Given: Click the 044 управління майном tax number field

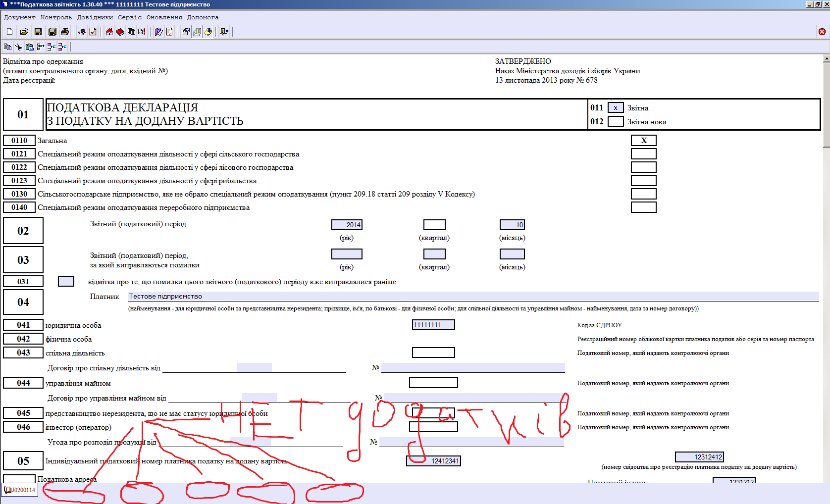Looking at the screenshot, I should (x=433, y=383).
